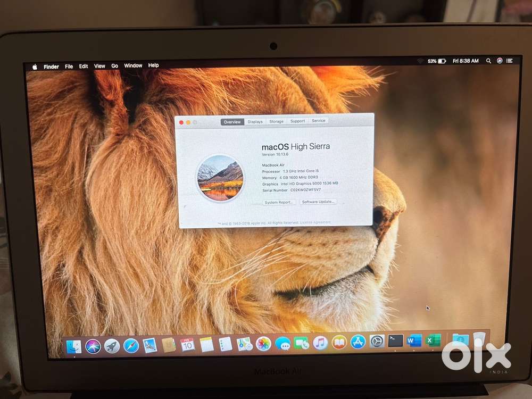Open Launchpad rocket icon
The height and width of the screenshot is (399, 532).
112,346
